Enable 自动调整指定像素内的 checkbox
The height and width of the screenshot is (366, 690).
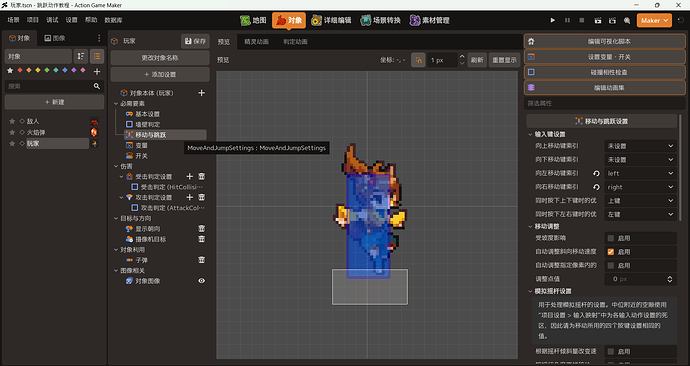coord(611,265)
